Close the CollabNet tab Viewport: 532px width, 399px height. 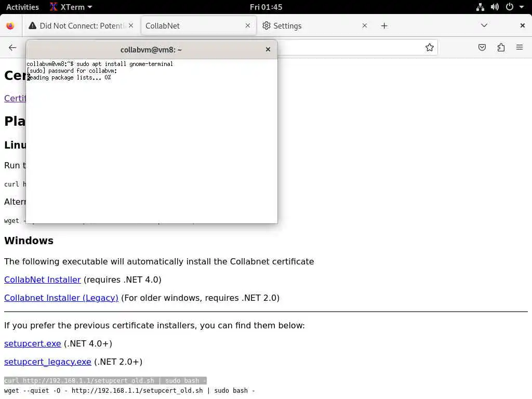pyautogui.click(x=248, y=25)
